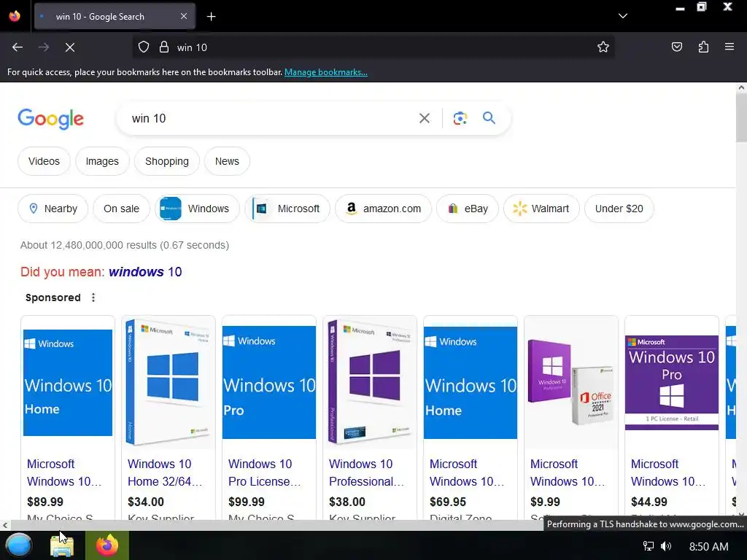Open the $89.99 Windows 10 Home thumbnail
747x560 pixels.
[68, 382]
